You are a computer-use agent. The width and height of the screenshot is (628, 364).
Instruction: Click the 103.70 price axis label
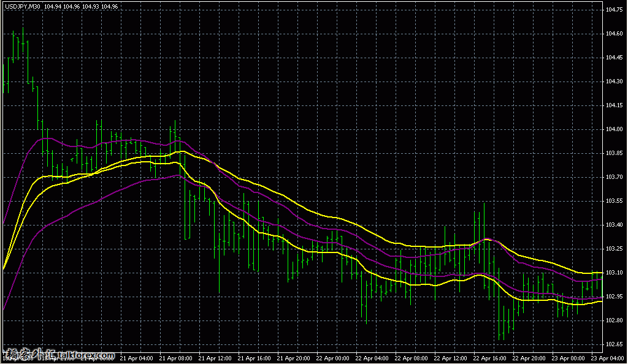(615, 177)
